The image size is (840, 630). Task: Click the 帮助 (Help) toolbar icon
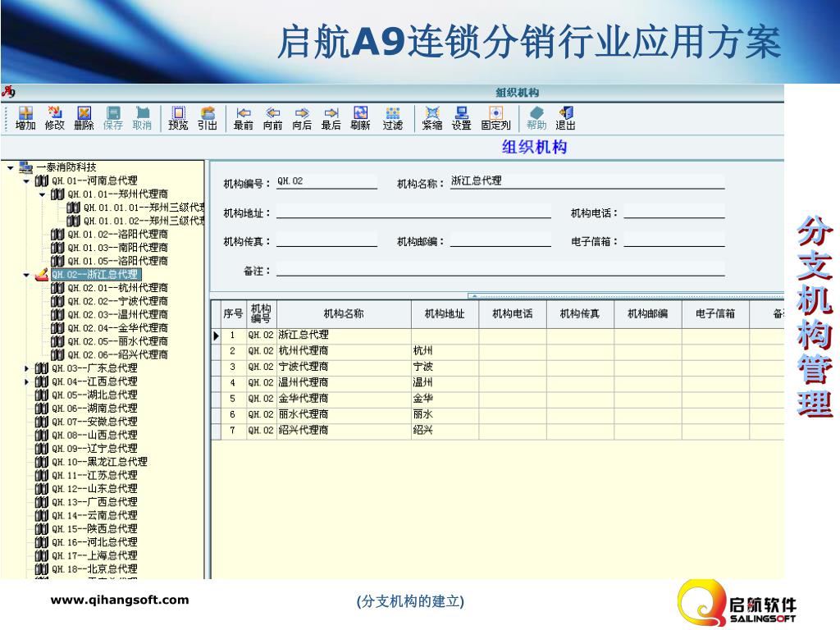[536, 118]
